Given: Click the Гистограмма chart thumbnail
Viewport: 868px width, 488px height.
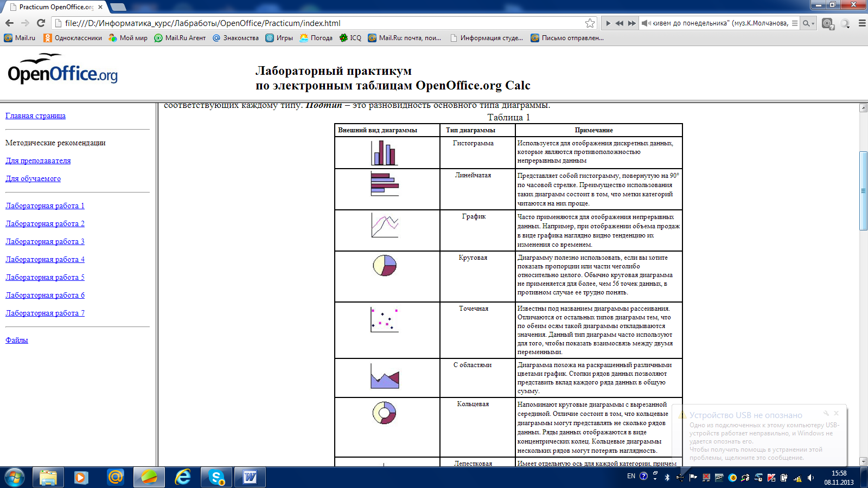Looking at the screenshot, I should 385,153.
